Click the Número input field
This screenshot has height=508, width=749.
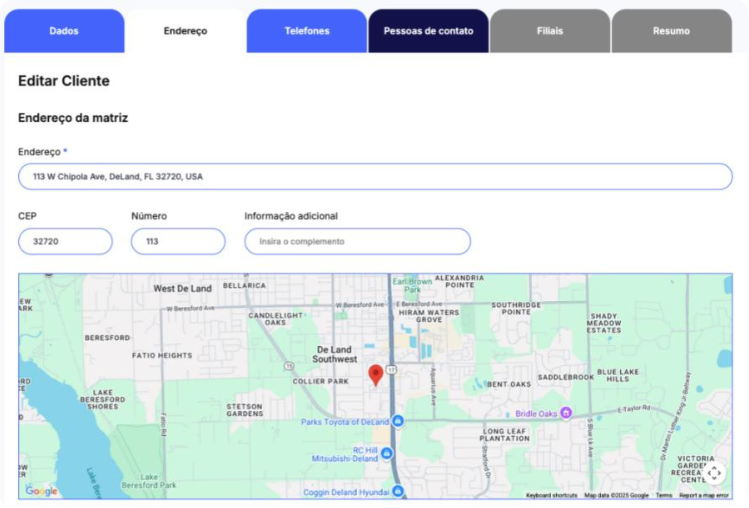[x=178, y=241]
